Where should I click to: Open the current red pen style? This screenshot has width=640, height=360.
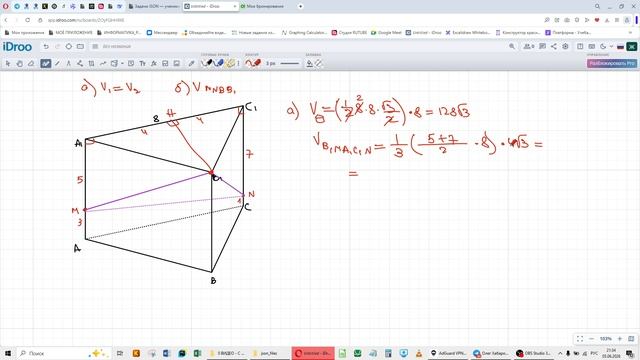click(253, 63)
